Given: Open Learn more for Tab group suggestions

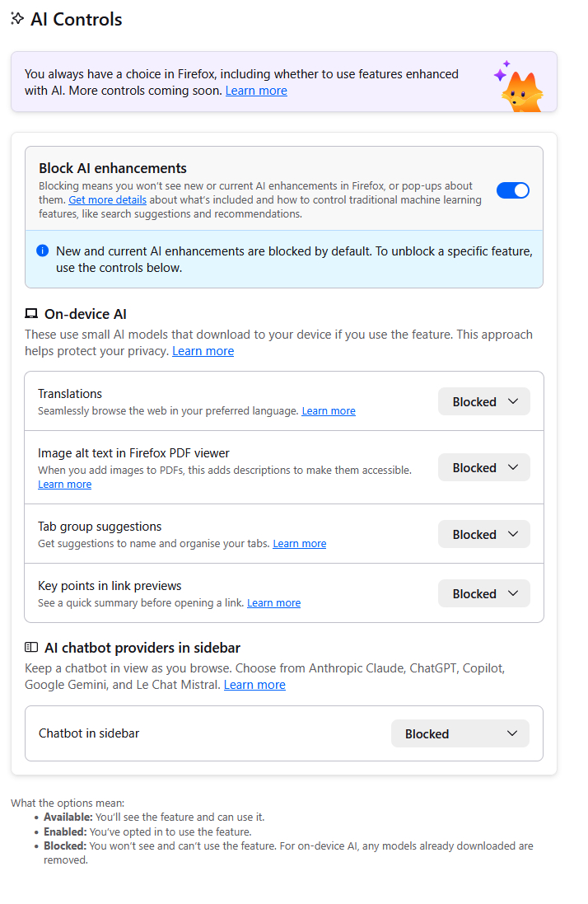Looking at the screenshot, I should (x=299, y=544).
